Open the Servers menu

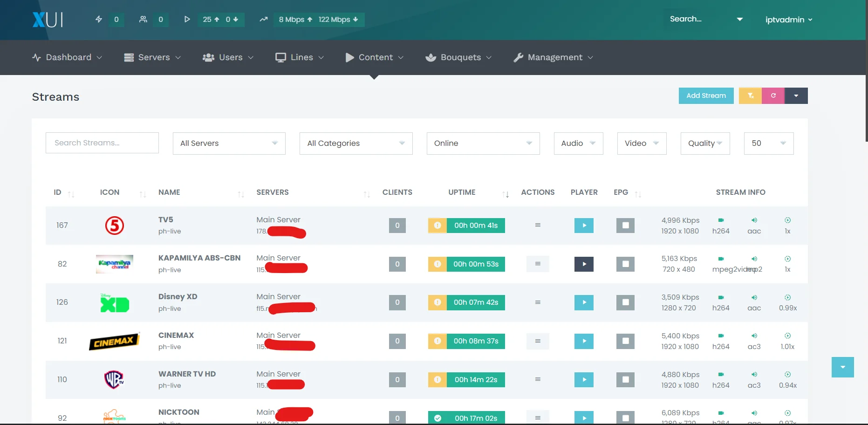point(152,57)
